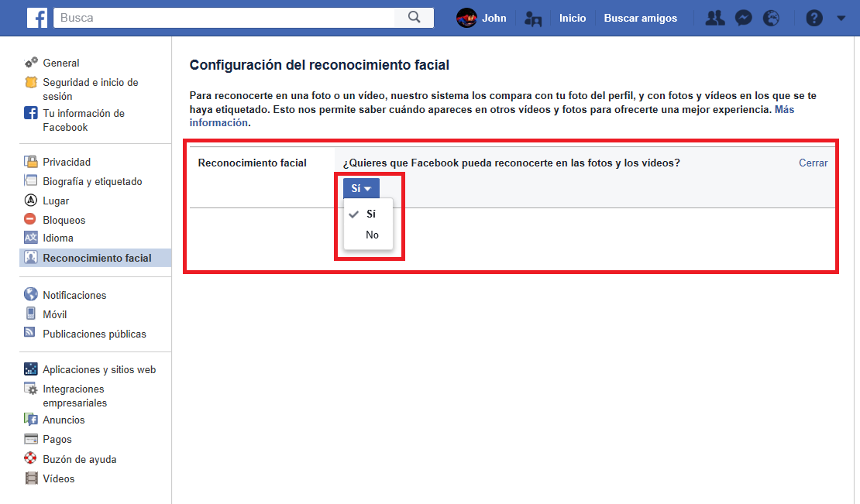Open the Privacidad settings

(x=67, y=162)
